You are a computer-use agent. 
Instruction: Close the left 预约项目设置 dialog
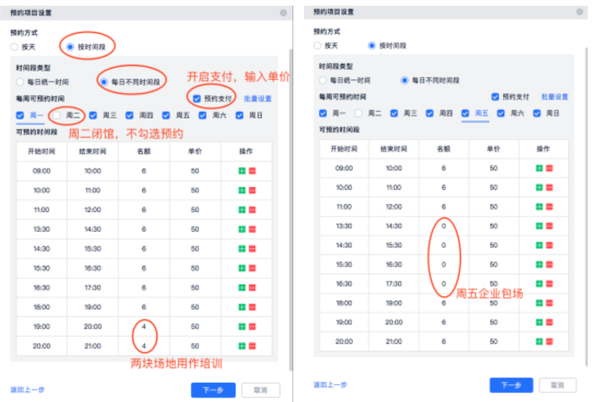pos(284,12)
